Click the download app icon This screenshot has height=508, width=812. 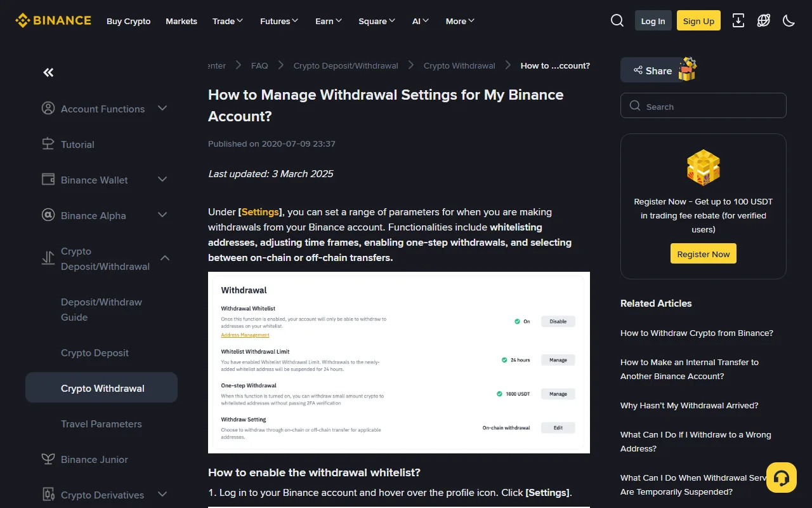738,21
